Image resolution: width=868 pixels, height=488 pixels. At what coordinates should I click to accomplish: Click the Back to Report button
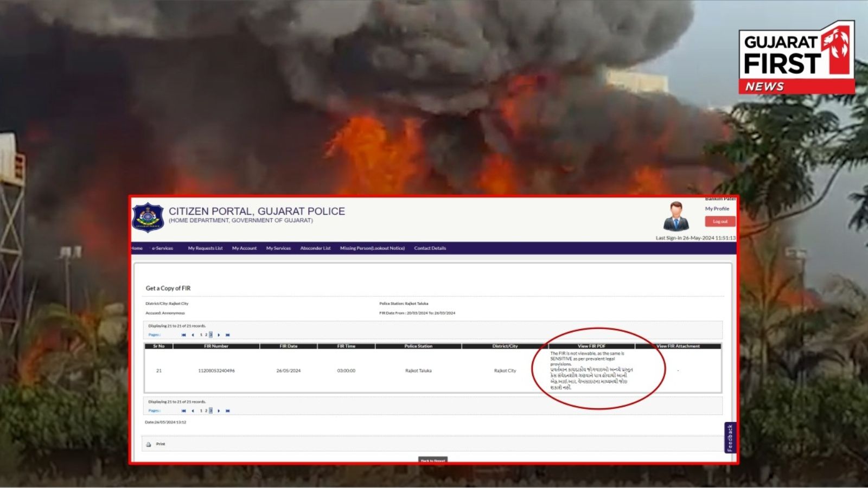coord(432,460)
